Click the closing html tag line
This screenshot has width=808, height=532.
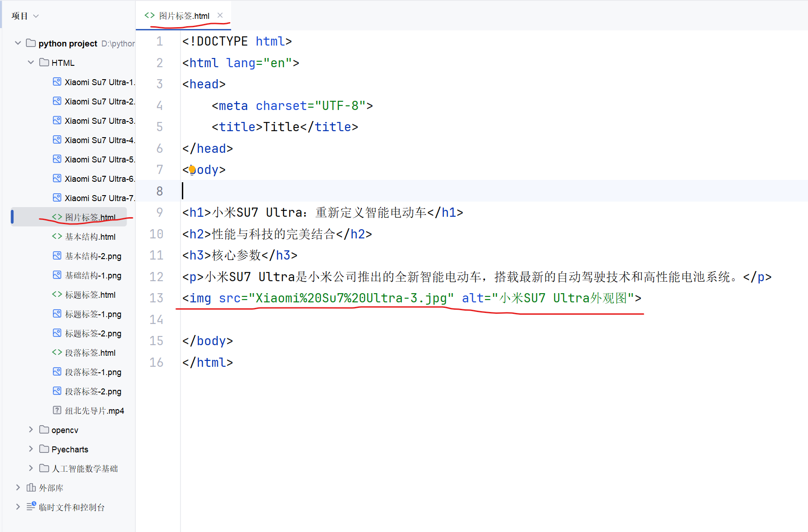208,363
